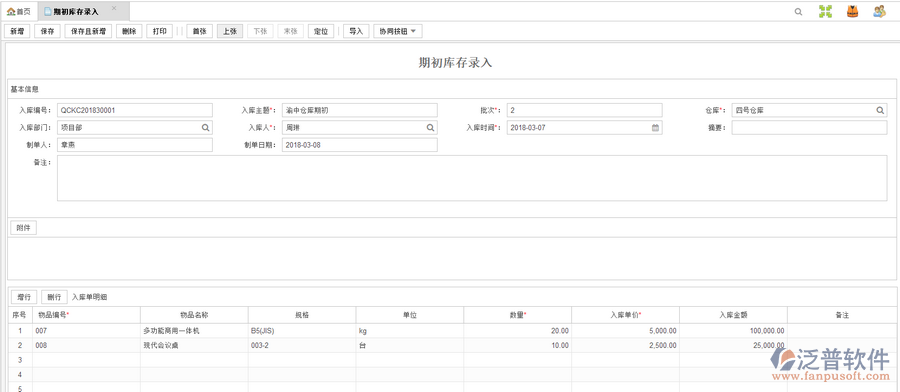Image resolution: width=900 pixels, height=392 pixels.
Task: Click the 备注 column header in table
Action: (841, 315)
